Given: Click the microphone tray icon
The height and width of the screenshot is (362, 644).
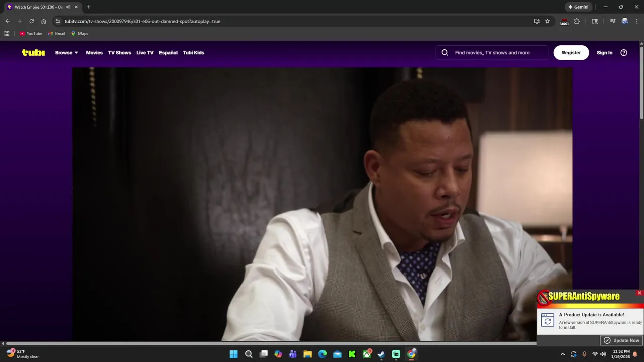Looking at the screenshot, I should pos(584,354).
